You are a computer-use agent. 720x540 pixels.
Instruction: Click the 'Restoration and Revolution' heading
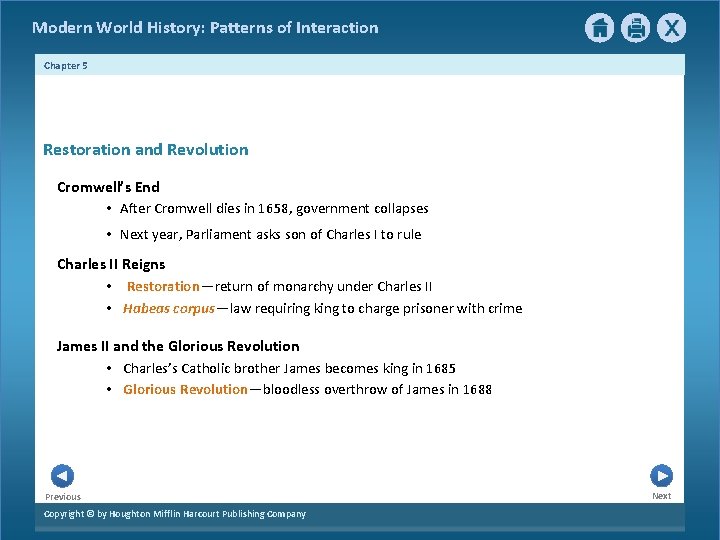point(146,150)
